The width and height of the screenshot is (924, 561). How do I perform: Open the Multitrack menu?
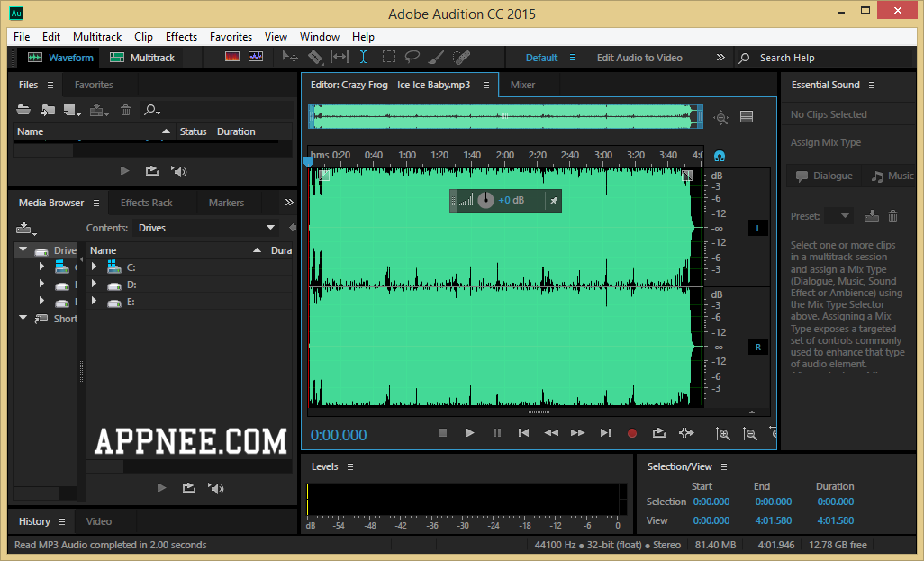97,37
